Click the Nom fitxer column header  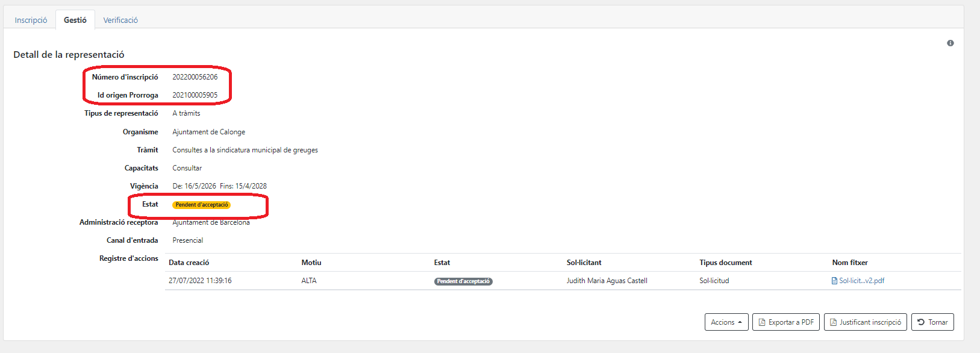[x=850, y=263]
